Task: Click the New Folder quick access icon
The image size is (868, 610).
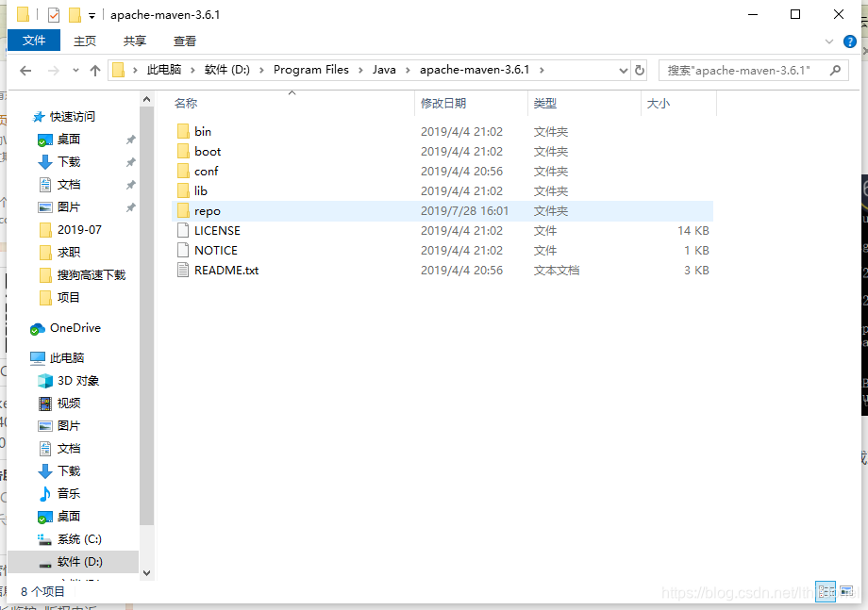Action: [x=75, y=15]
